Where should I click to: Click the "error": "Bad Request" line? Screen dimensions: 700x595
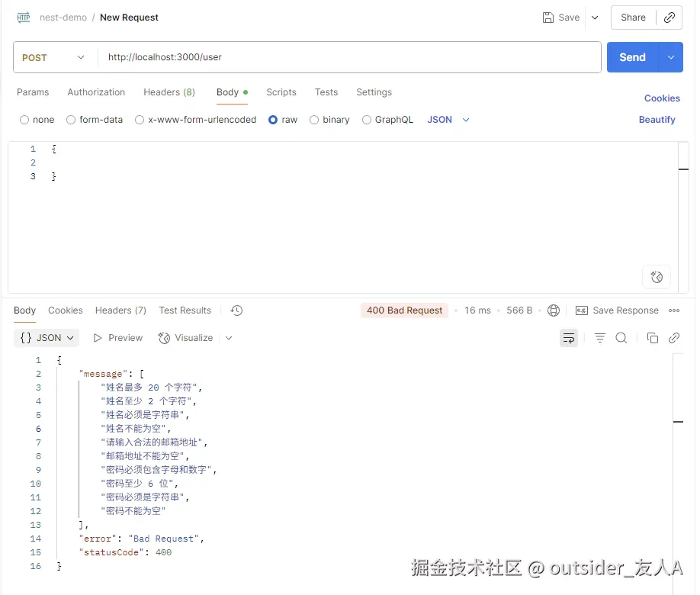click(x=142, y=539)
